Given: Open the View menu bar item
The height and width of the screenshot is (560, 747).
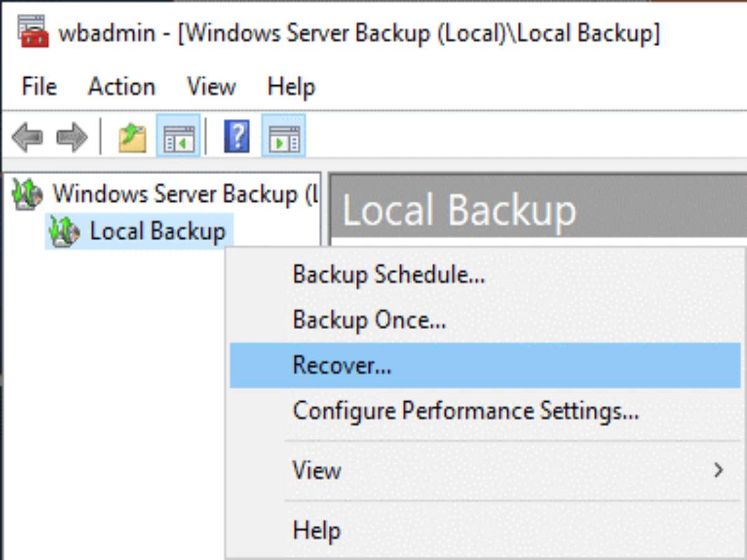Looking at the screenshot, I should point(210,87).
